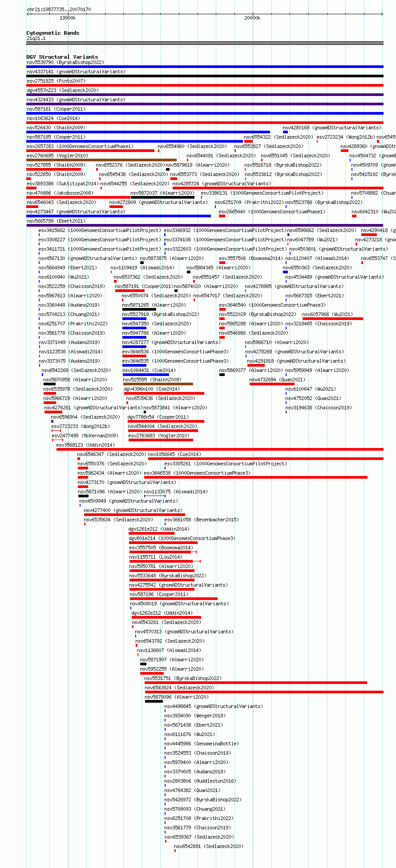Click nsv1109419 (Alsmadi2014) label

[x=142, y=268]
